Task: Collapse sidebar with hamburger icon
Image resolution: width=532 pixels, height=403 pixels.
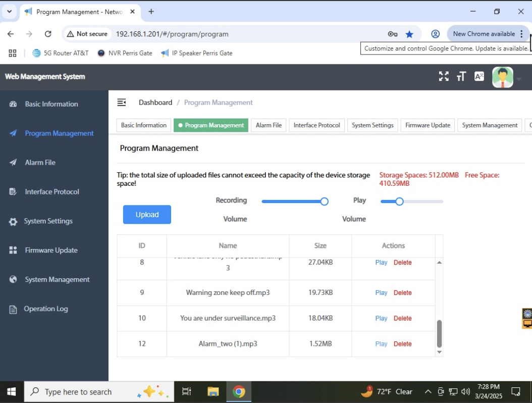Action: tap(122, 102)
